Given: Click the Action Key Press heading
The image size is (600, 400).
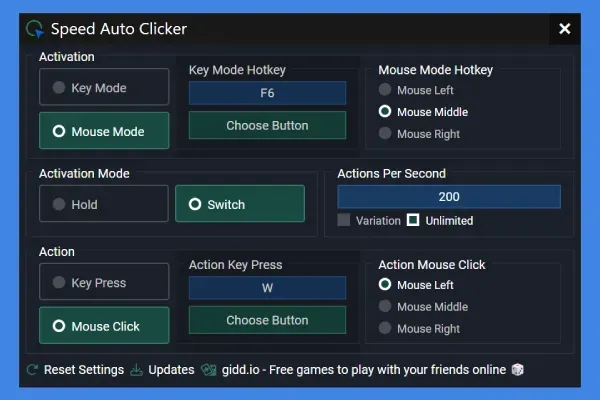Looking at the screenshot, I should pyautogui.click(x=236, y=265).
